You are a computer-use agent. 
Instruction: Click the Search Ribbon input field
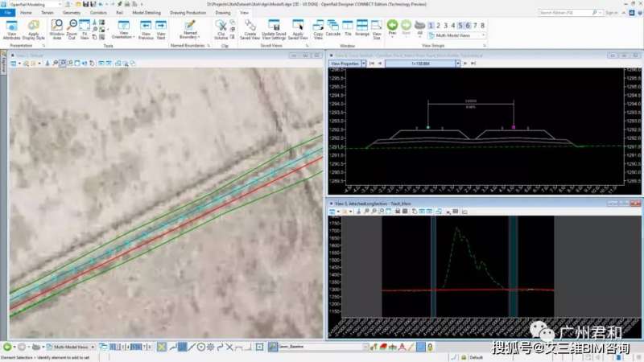pyautogui.click(x=563, y=14)
